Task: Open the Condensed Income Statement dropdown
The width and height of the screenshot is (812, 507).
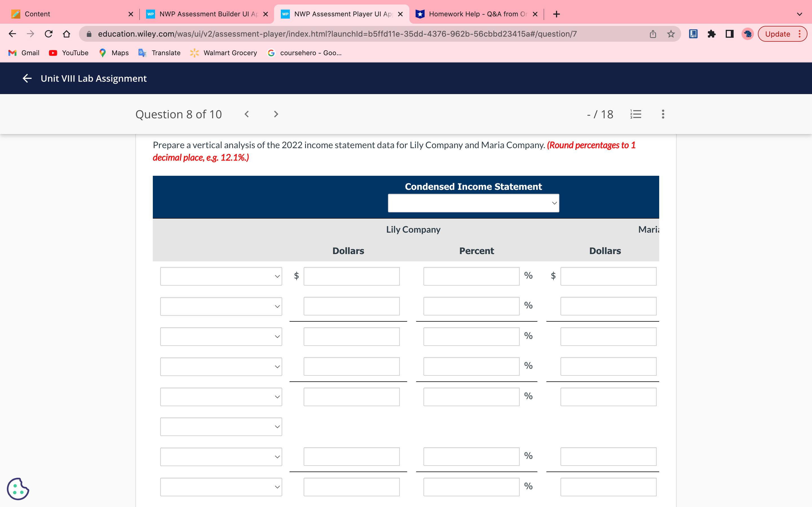Action: (473, 203)
